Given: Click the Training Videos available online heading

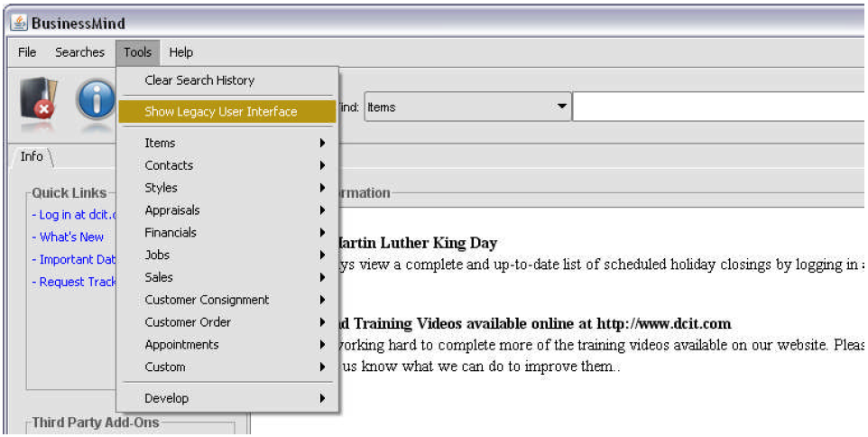Looking at the screenshot, I should [x=535, y=323].
